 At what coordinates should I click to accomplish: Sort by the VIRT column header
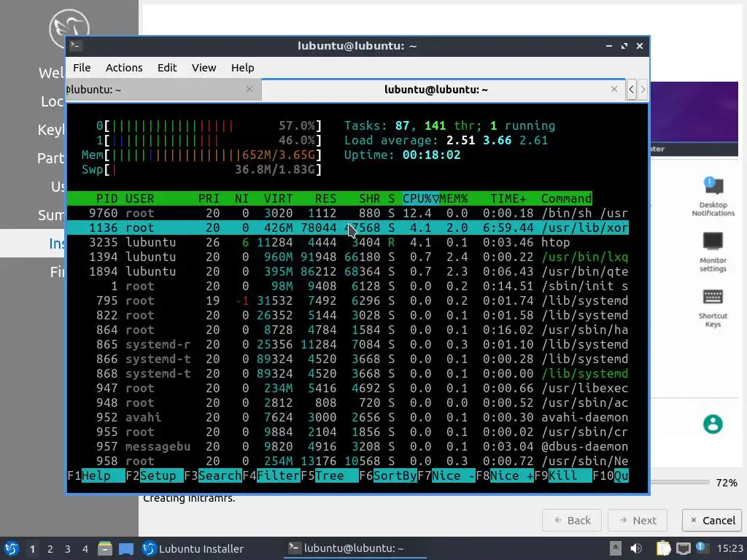click(x=278, y=198)
